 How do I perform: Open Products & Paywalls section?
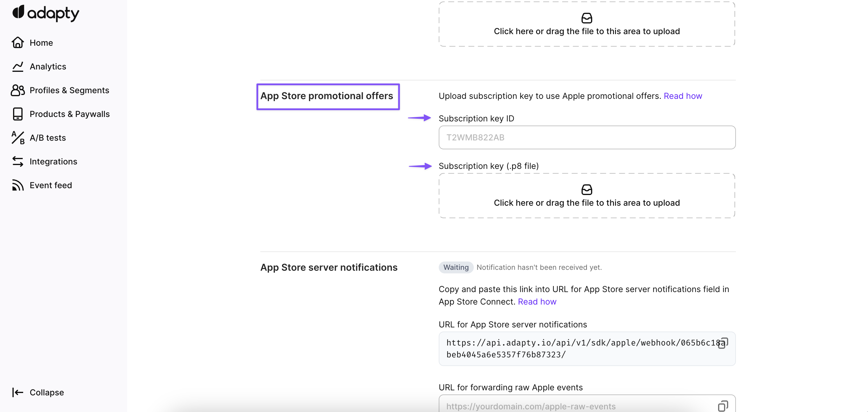[x=69, y=114]
